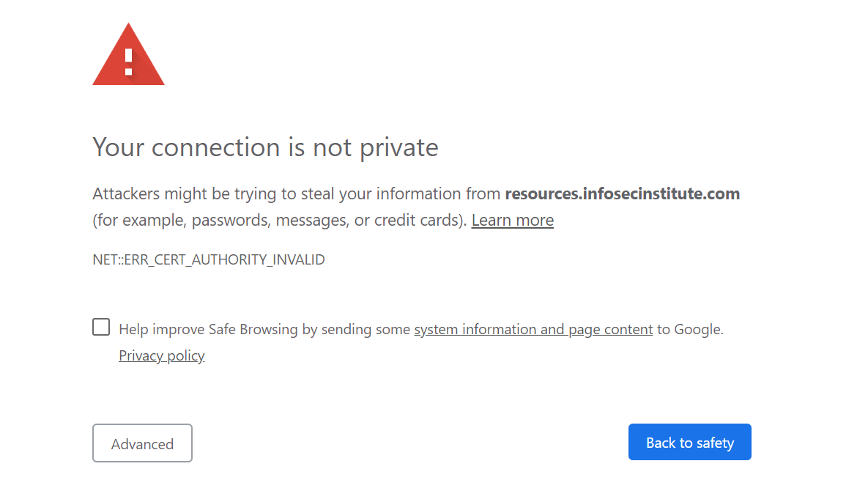This screenshot has height=502, width=868.
Task: Click the words "to Google." after the link
Action: (x=690, y=329)
